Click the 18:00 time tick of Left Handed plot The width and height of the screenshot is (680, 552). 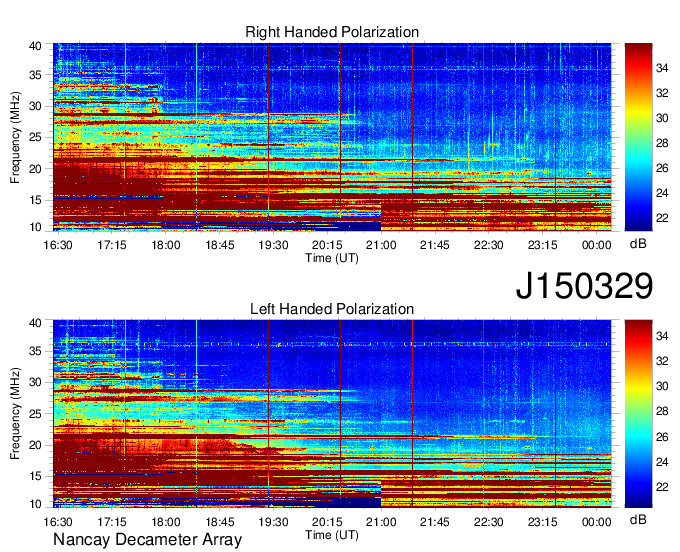tap(166, 522)
